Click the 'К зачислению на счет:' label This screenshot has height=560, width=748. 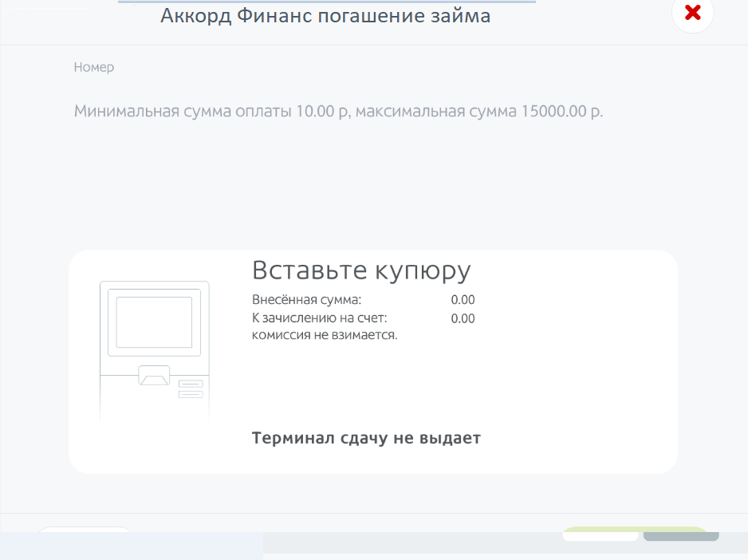320,318
